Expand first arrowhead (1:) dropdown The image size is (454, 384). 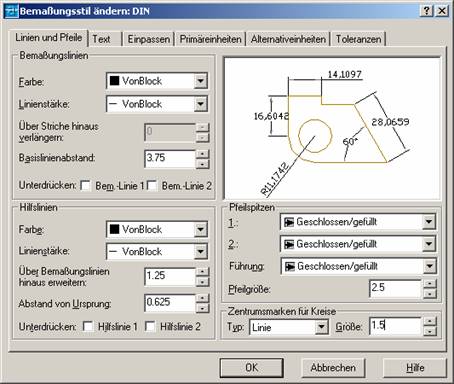coord(429,222)
